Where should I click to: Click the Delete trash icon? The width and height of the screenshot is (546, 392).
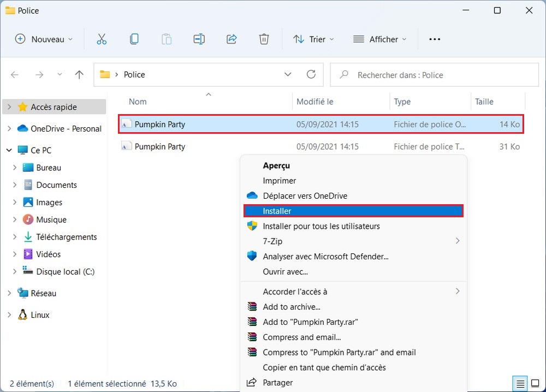point(264,39)
